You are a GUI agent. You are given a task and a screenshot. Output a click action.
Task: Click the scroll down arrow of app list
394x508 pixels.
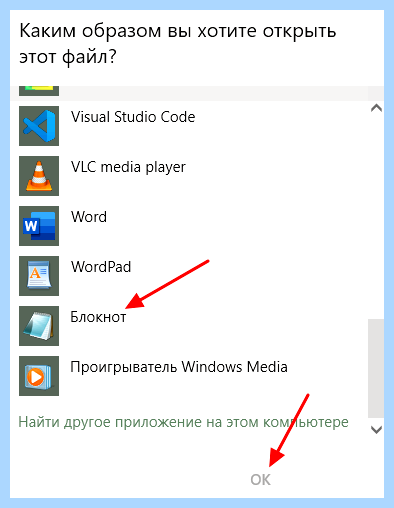(376, 430)
